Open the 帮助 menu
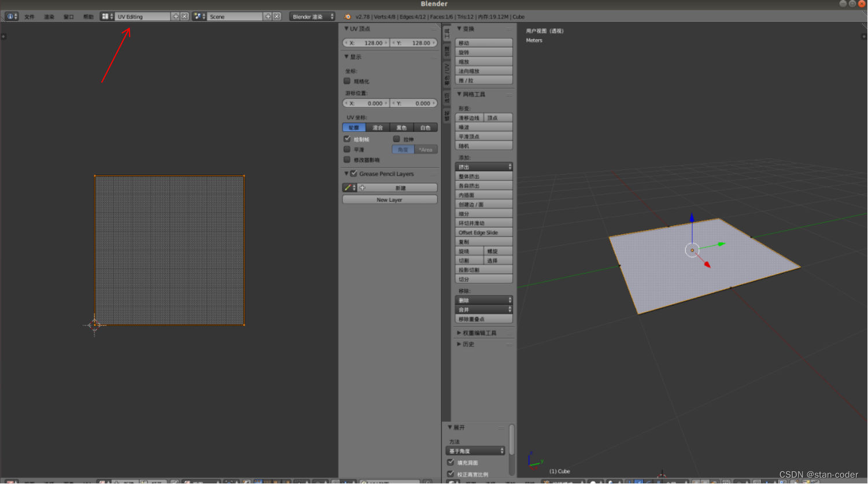 (x=88, y=16)
